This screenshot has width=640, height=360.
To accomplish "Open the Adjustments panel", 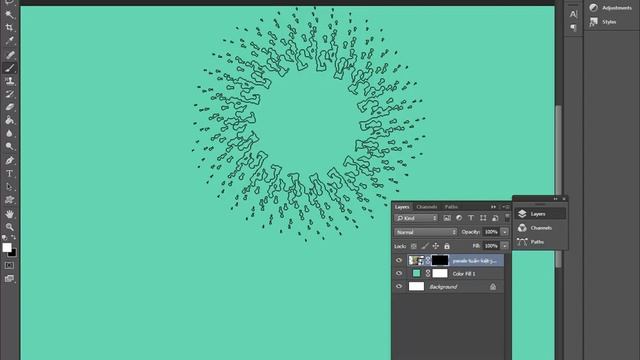I will pos(611,8).
